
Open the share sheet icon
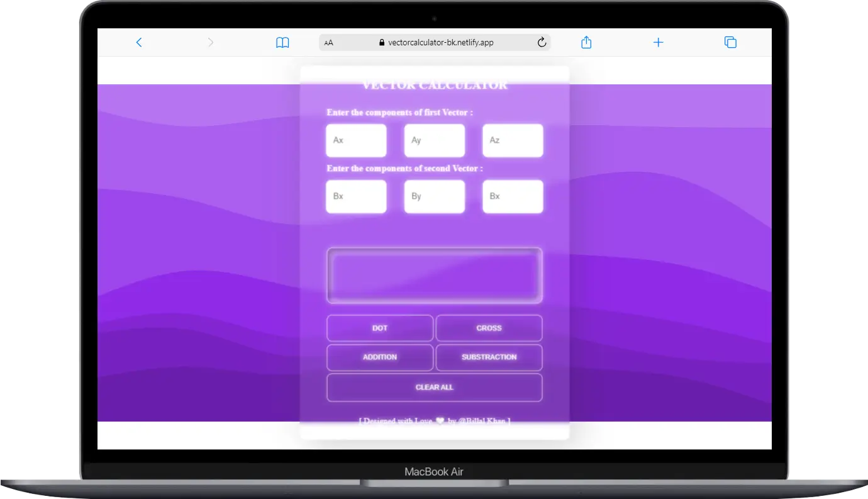(586, 42)
